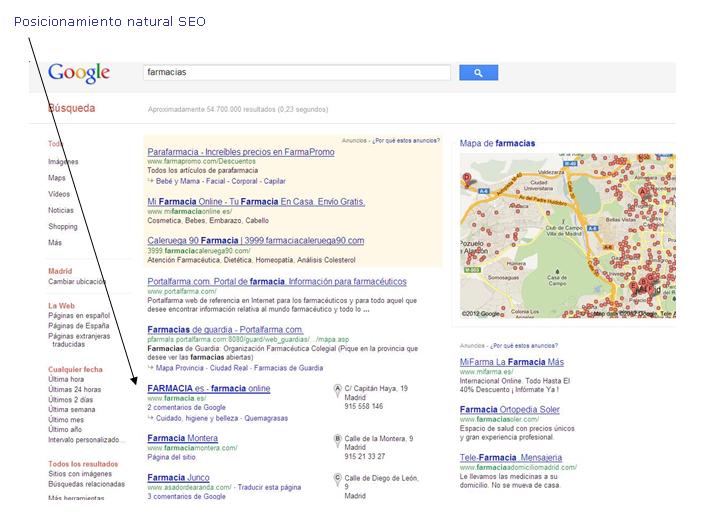
Task: Choose Sitios con imágenes filter
Action: tap(80, 474)
